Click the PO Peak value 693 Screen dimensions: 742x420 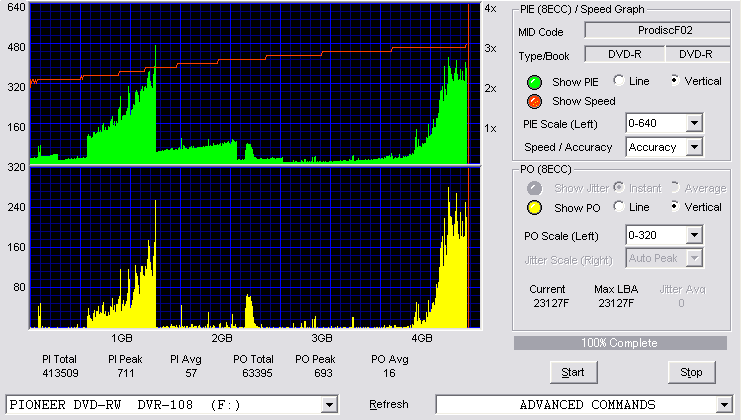[323, 374]
